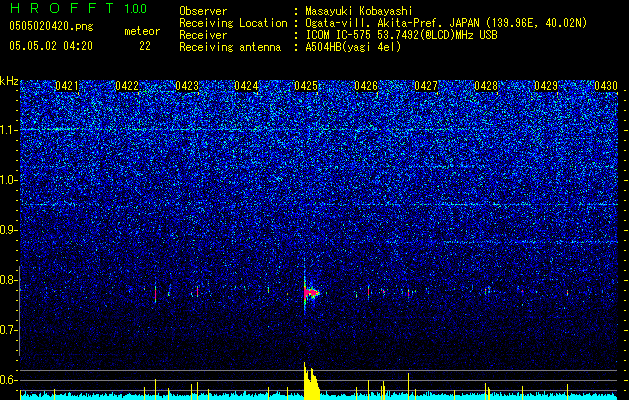Click the 1.1 frequency axis label
The image size is (629, 400).
click(8, 130)
